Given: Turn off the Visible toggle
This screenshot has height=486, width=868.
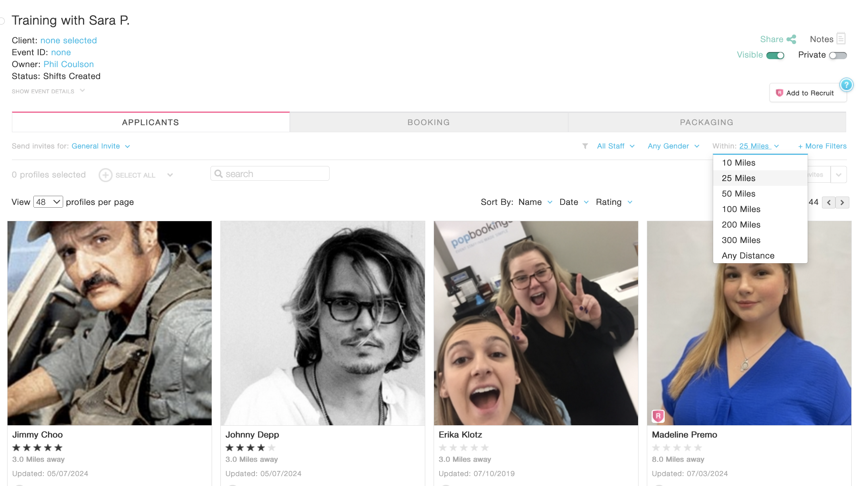Looking at the screenshot, I should tap(775, 56).
